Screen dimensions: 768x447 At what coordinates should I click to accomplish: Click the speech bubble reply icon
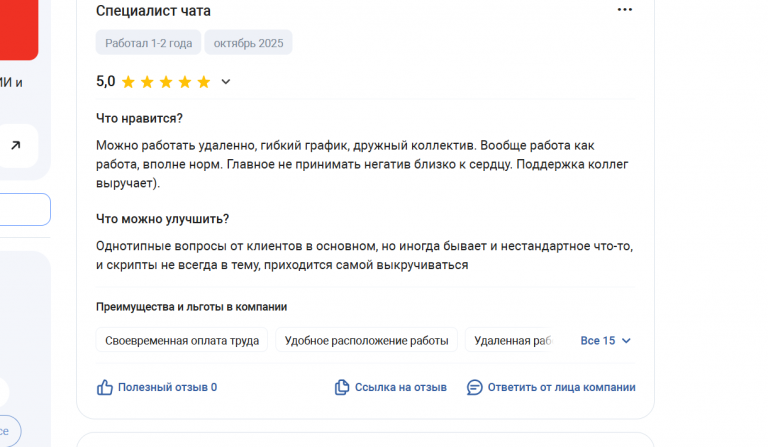[x=475, y=387]
